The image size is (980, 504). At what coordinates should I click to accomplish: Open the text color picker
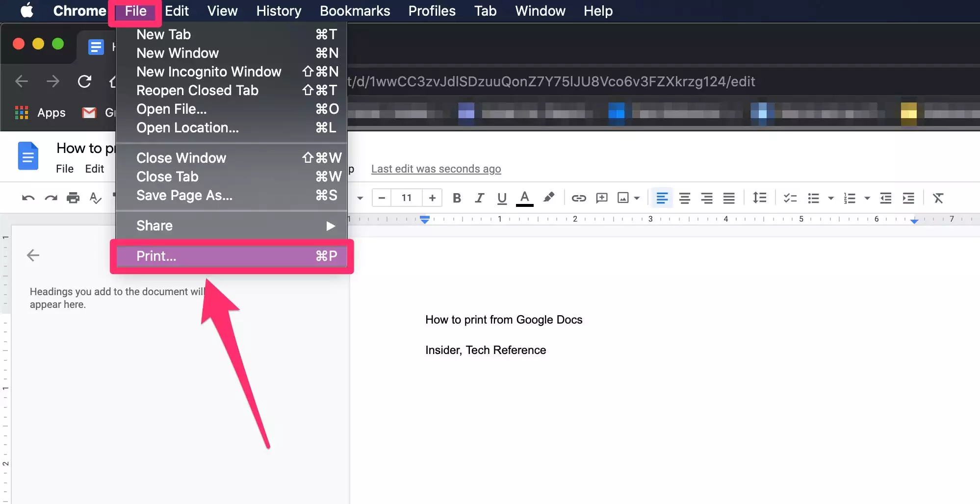click(524, 198)
